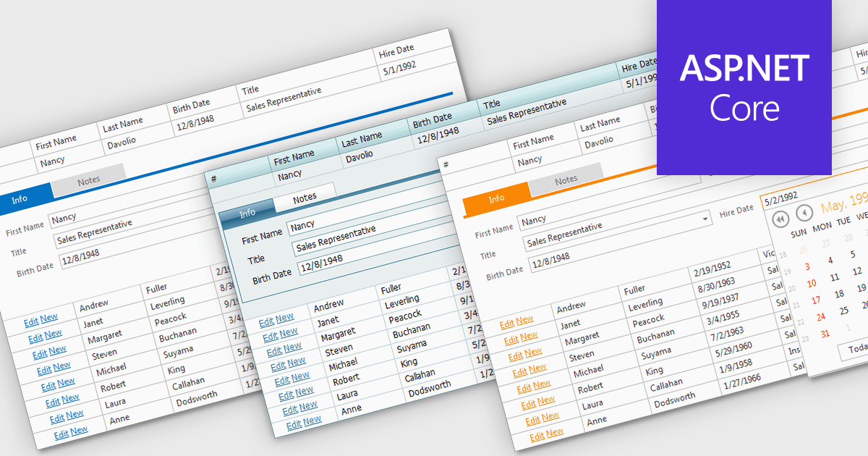Image resolution: width=868 pixels, height=456 pixels.
Task: Click blue Edit link in Anne's row
Action: click(x=61, y=434)
